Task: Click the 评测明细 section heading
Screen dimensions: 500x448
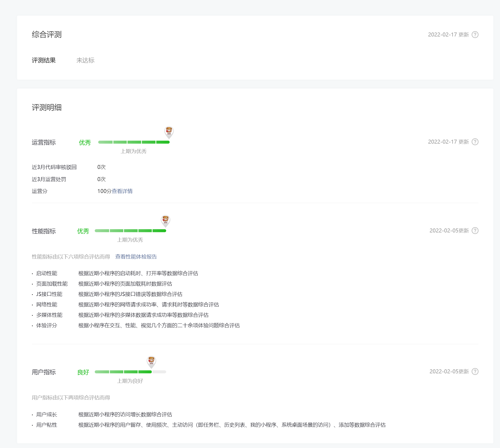Action: coord(47,107)
